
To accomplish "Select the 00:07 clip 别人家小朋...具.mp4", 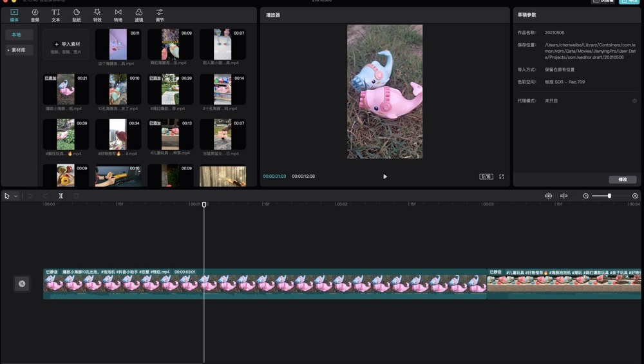I will click(x=222, y=44).
